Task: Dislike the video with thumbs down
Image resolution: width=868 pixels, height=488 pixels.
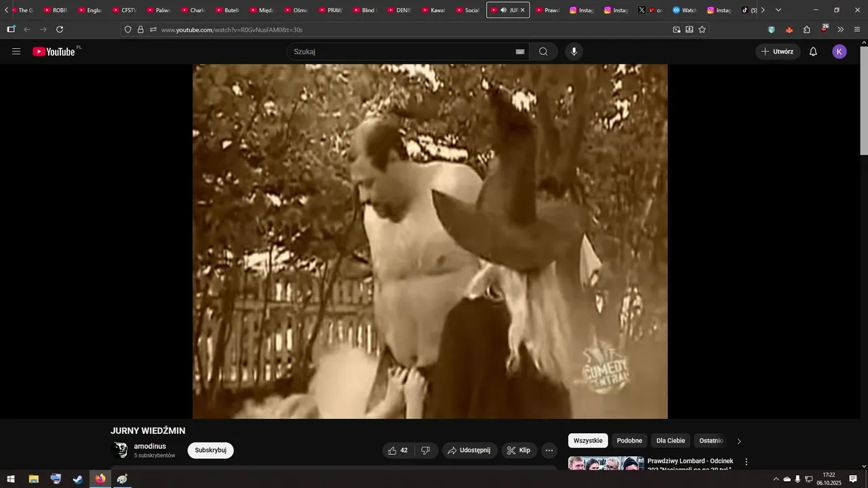Action: tap(426, 450)
